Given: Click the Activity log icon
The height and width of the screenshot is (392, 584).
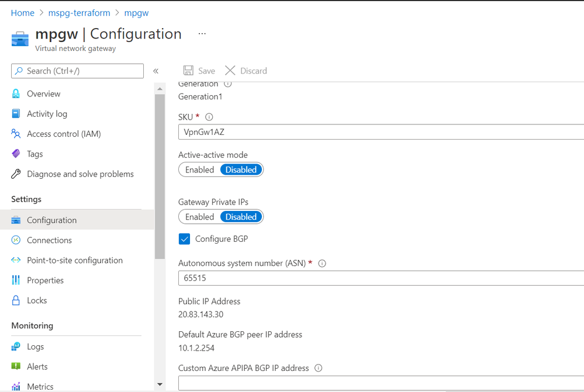Looking at the screenshot, I should pyautogui.click(x=16, y=113).
